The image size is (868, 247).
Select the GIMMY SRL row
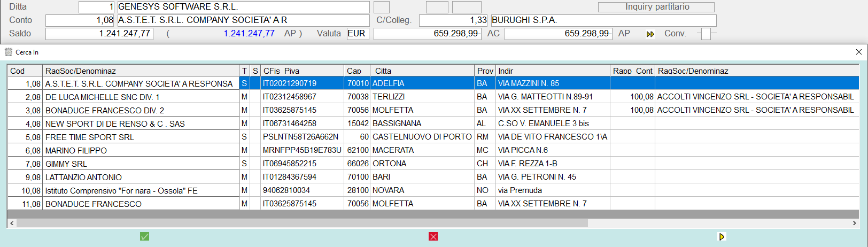(x=141, y=164)
